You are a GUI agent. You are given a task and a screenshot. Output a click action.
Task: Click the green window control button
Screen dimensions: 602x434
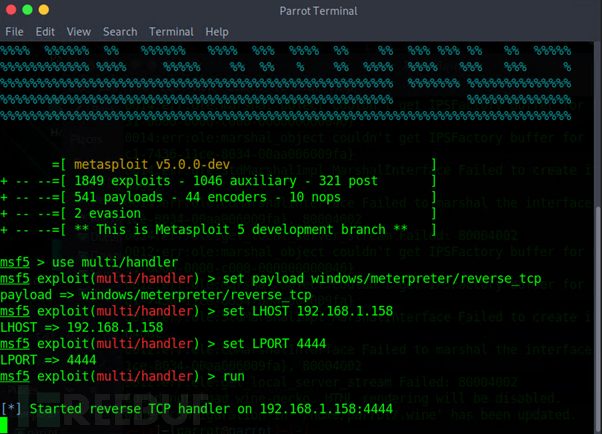[x=27, y=10]
